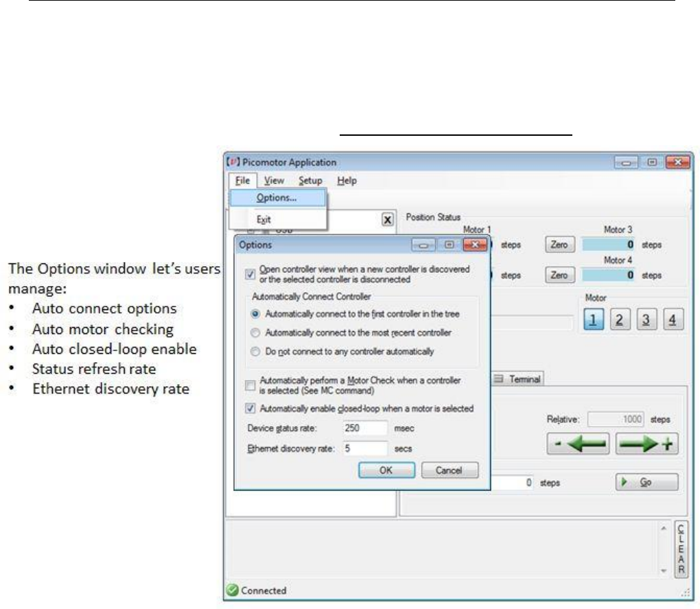Click the Connected status text
Image resolution: width=700 pixels, height=609 pixels.
tap(264, 590)
